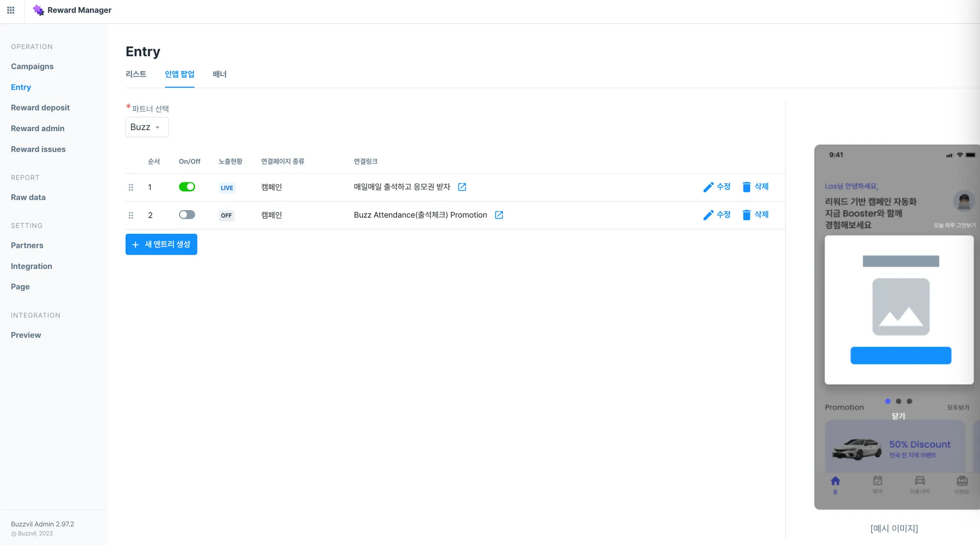Image resolution: width=980 pixels, height=545 pixels.
Task: Switch to the 리스트 tab
Action: tap(136, 74)
